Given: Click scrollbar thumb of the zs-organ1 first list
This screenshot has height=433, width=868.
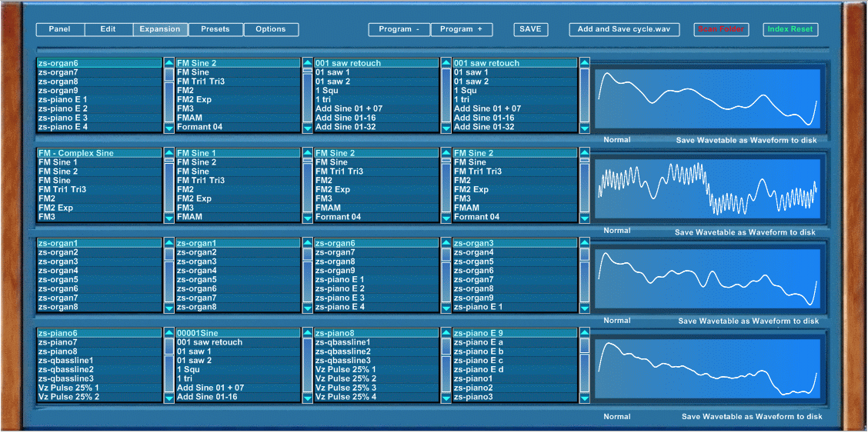Looking at the screenshot, I should 169,255.
